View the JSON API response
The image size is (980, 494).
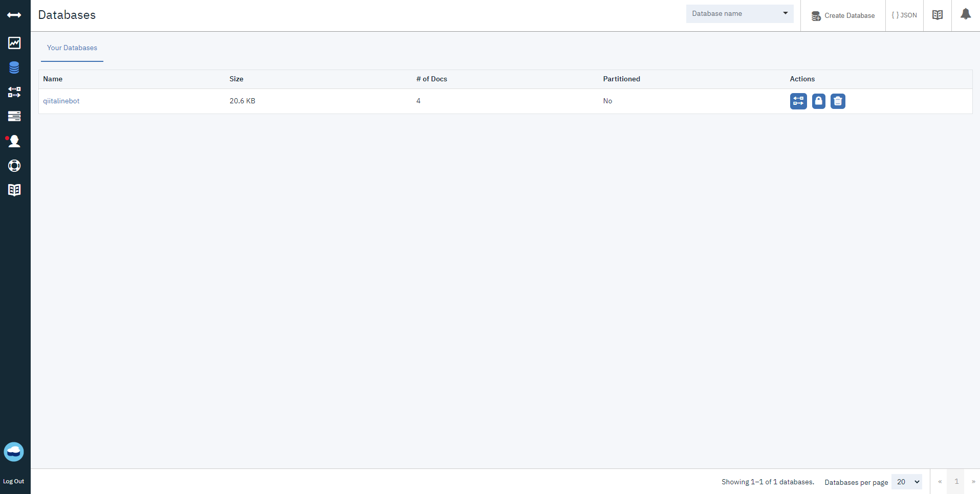tap(904, 15)
